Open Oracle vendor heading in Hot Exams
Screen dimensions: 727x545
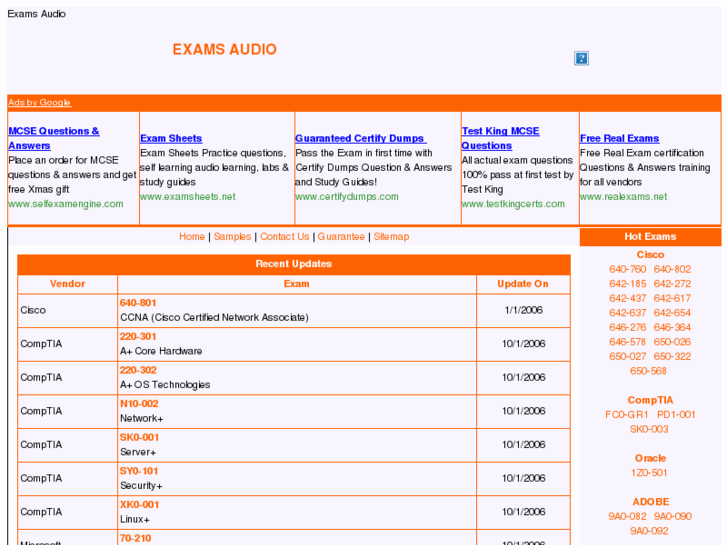[650, 458]
